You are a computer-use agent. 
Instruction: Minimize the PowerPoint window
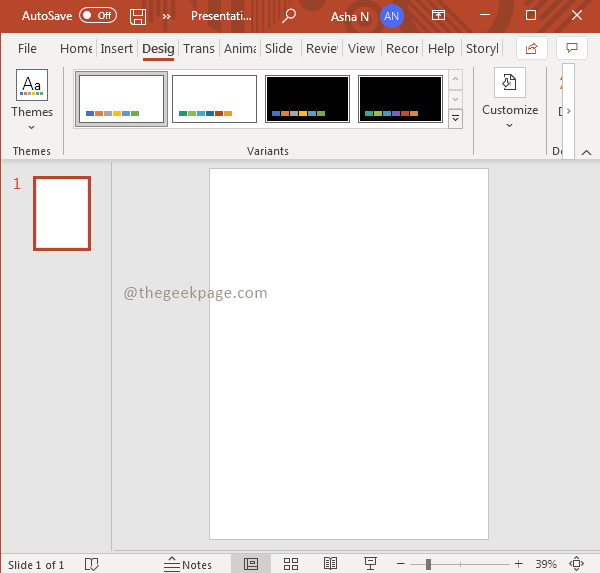coord(485,15)
